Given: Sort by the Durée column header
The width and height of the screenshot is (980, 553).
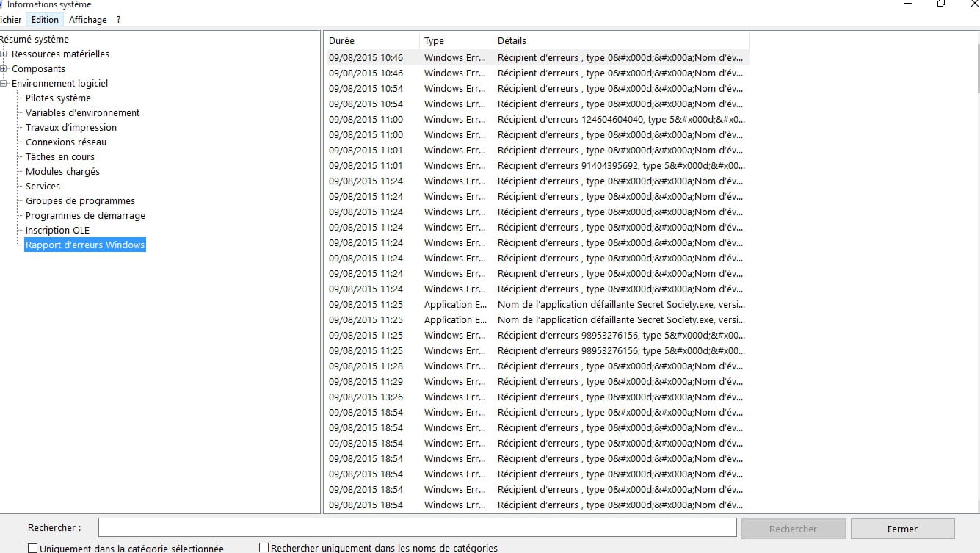Looking at the screenshot, I should [371, 41].
